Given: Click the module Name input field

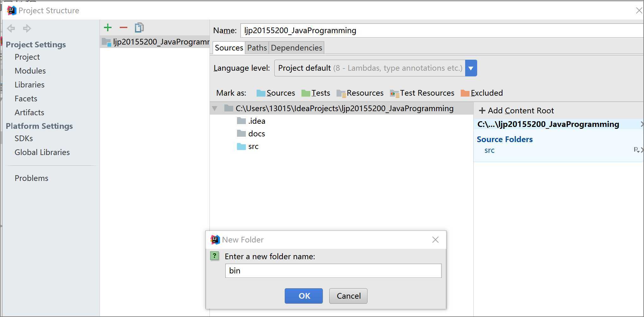Looking at the screenshot, I should 442,30.
